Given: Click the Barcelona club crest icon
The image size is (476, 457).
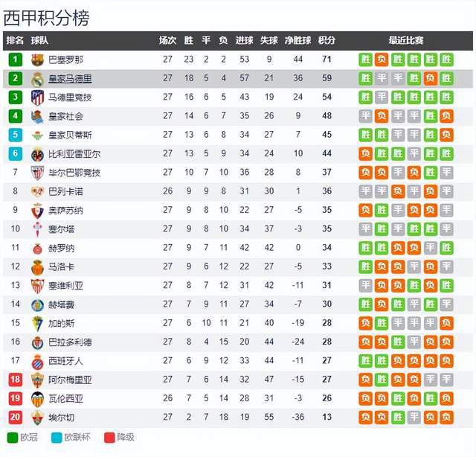Looking at the screenshot, I should pyautogui.click(x=37, y=60).
